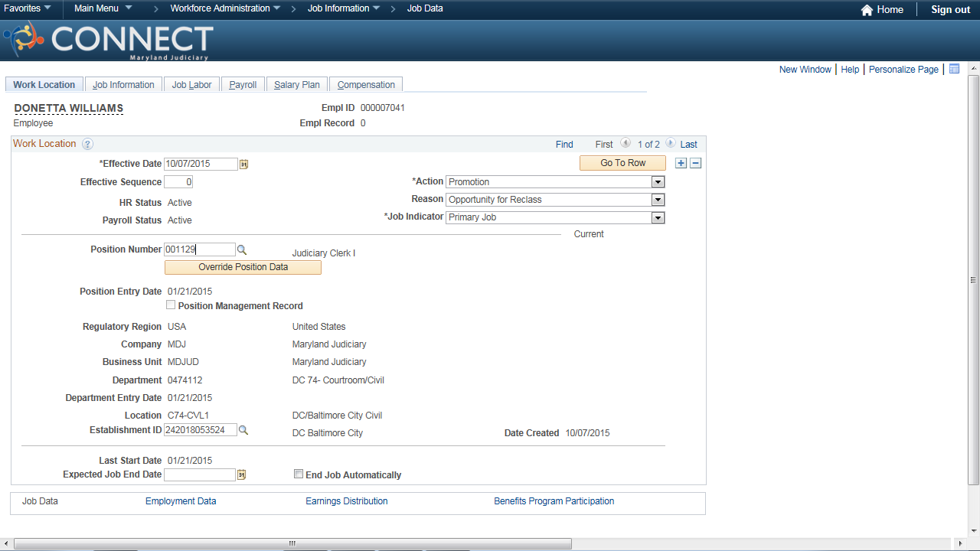Click the Establishment ID input field
The height and width of the screenshot is (551, 980).
(201, 430)
